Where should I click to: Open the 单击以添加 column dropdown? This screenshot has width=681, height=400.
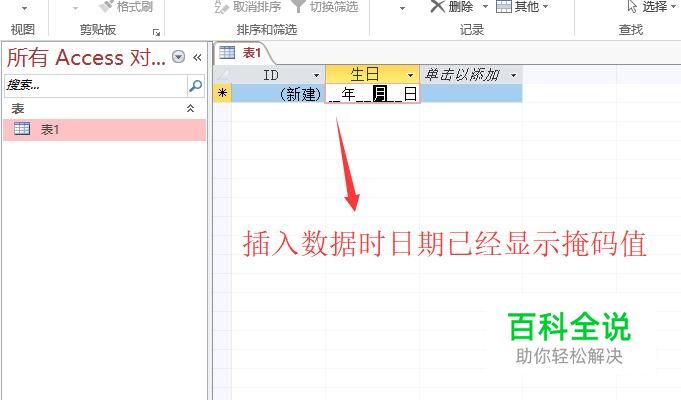pos(514,76)
